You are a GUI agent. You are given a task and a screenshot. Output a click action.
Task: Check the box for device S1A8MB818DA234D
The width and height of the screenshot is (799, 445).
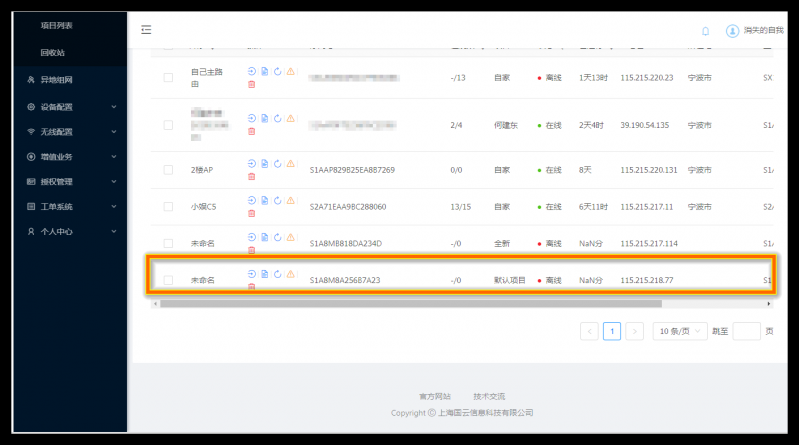point(168,243)
